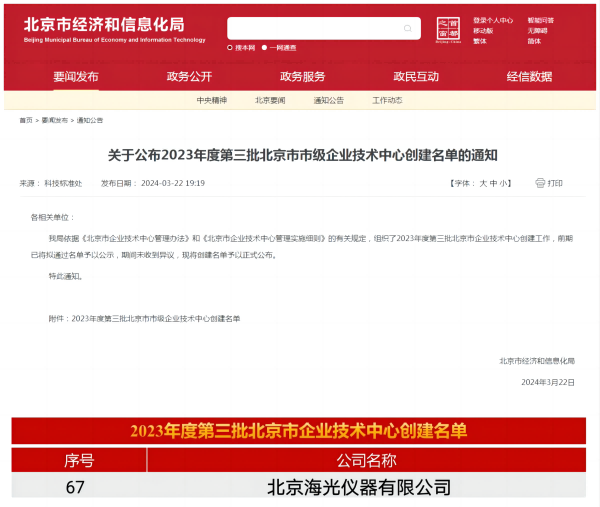The height and width of the screenshot is (507, 600).
Task: Click the 登录个人中心 link
Action: coord(493,20)
